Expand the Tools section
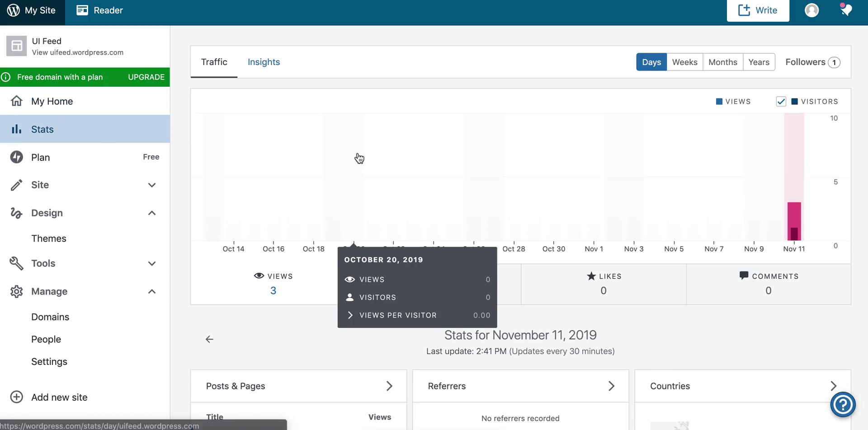Screen dimensions: 868x430 (x=152, y=263)
